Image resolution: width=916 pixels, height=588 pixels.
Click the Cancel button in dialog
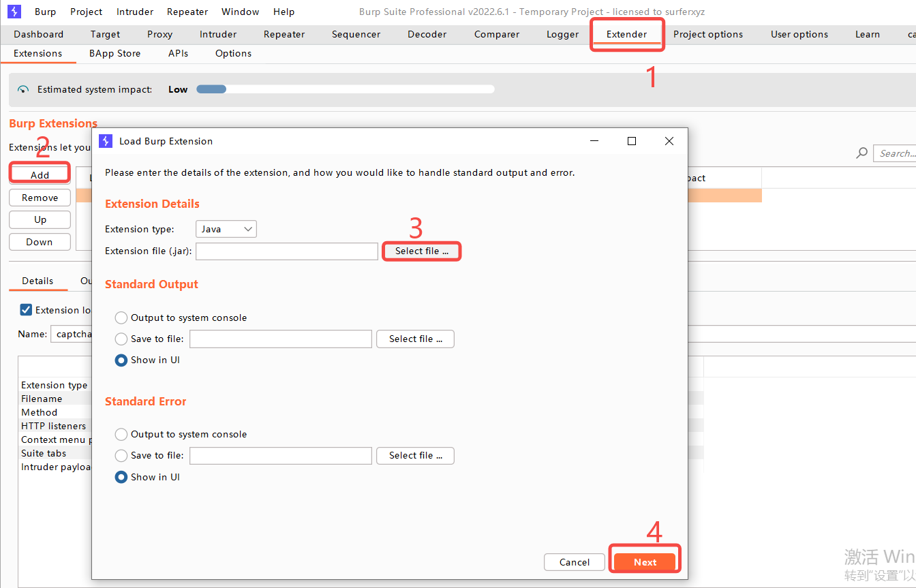point(575,562)
